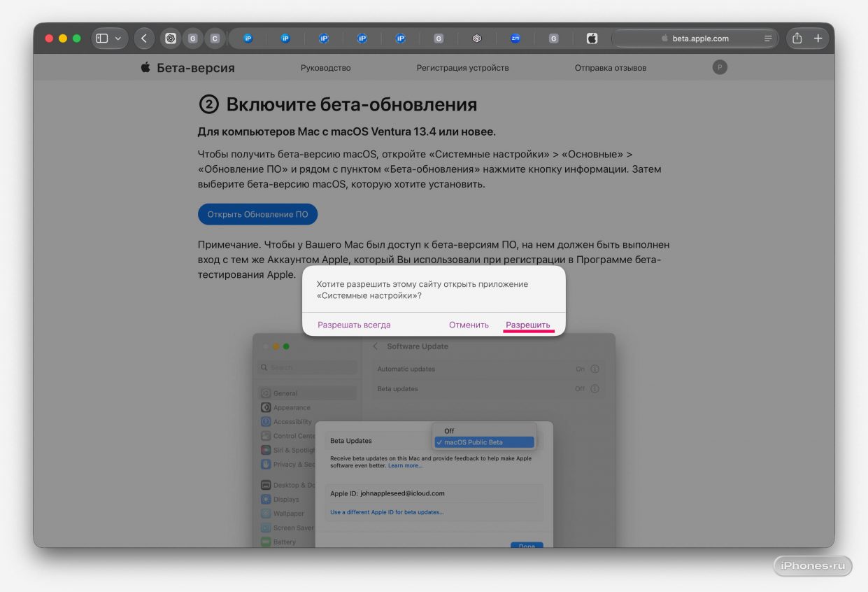
Task: Open the tab group chevron beside sidebar icon
Action: (x=118, y=38)
